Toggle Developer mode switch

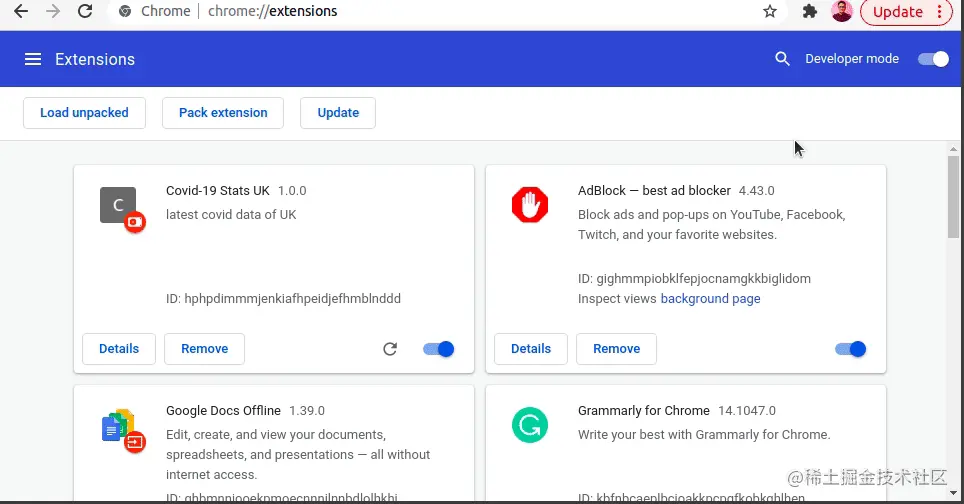coord(933,59)
